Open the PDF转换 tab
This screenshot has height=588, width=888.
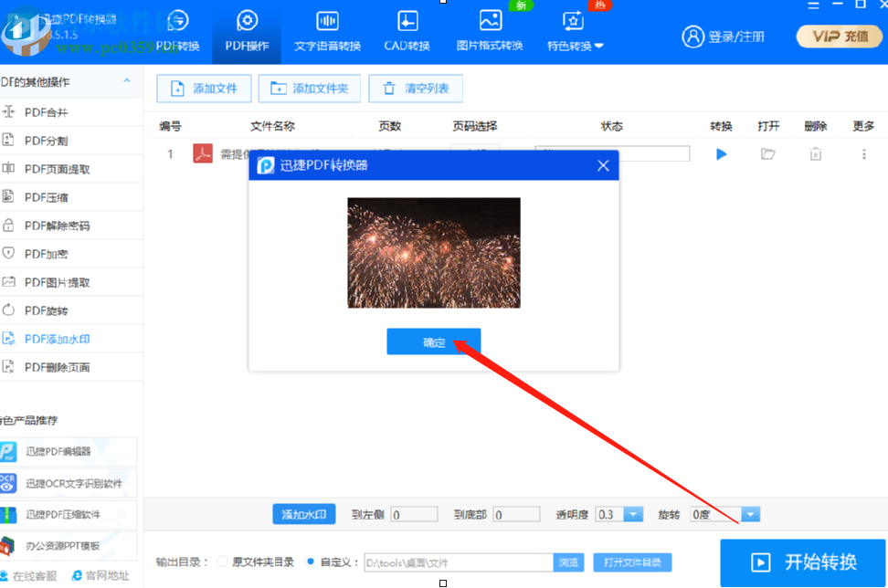[x=178, y=32]
